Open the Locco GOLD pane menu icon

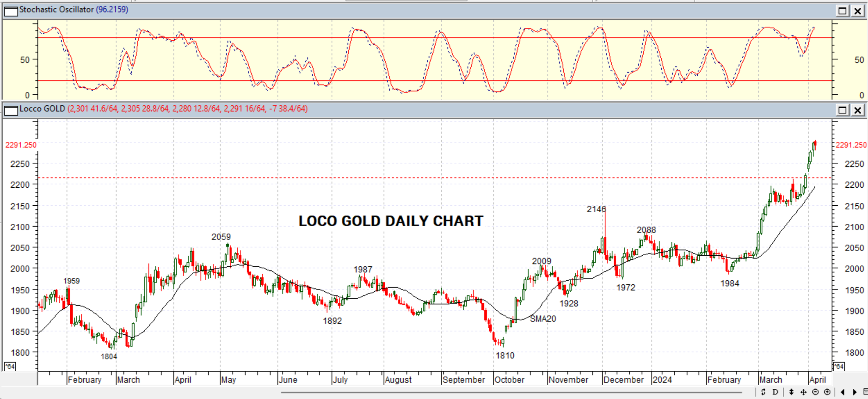coord(11,110)
